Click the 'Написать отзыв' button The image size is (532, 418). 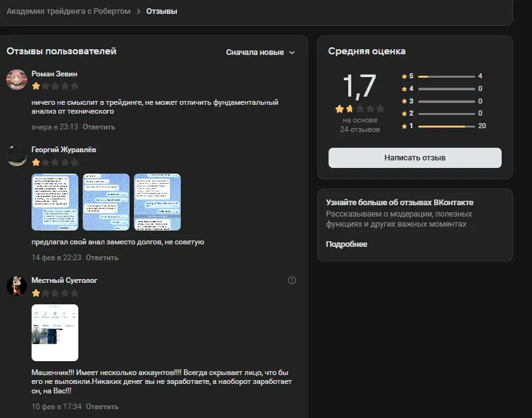(x=414, y=158)
